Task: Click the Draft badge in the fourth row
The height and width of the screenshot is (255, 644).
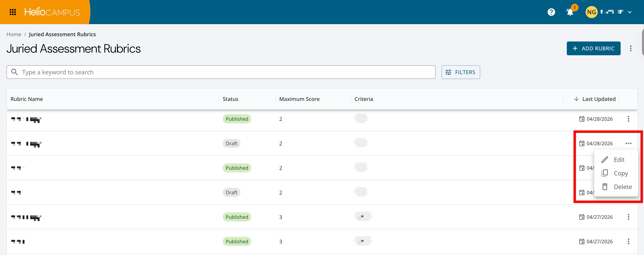Action: (231, 192)
